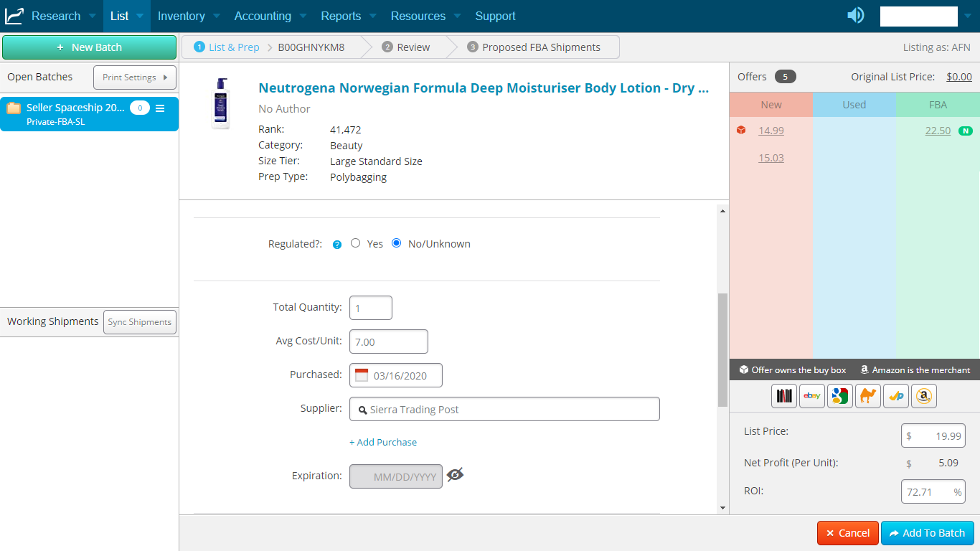Click the Used offers column header
Image resolution: width=980 pixels, height=551 pixels.
(854, 105)
